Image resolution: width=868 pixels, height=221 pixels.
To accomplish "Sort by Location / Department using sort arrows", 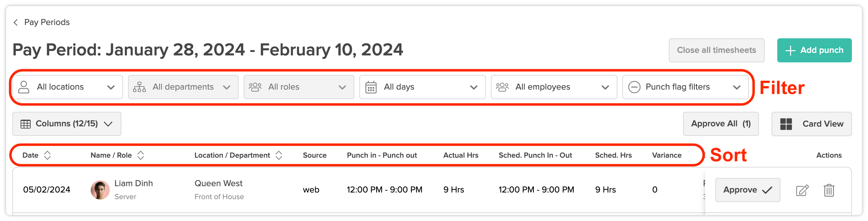I will [279, 155].
